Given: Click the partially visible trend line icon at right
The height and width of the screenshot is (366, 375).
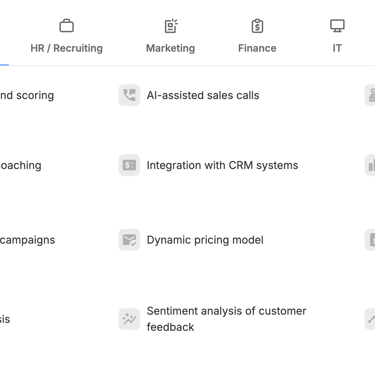Looking at the screenshot, I should pyautogui.click(x=370, y=319).
